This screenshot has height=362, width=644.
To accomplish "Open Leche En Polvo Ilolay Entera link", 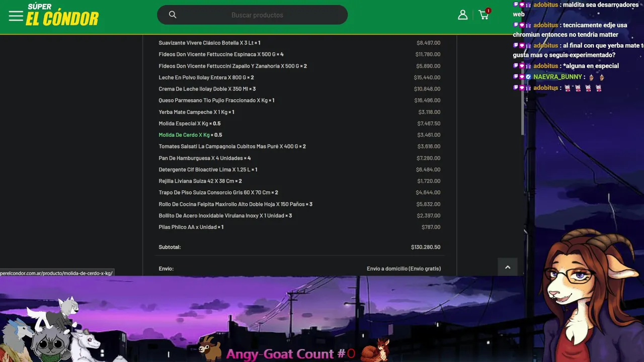I will coord(202,77).
